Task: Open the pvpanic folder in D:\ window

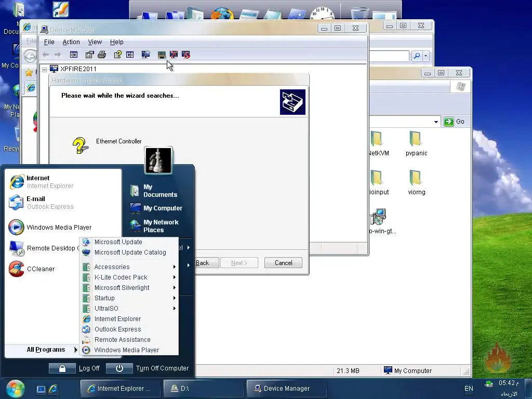Action: 416,143
